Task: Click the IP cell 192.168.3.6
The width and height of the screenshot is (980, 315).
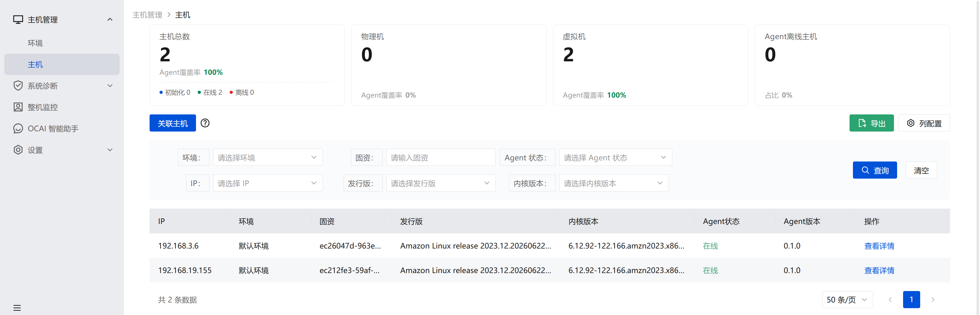Action: pos(178,246)
